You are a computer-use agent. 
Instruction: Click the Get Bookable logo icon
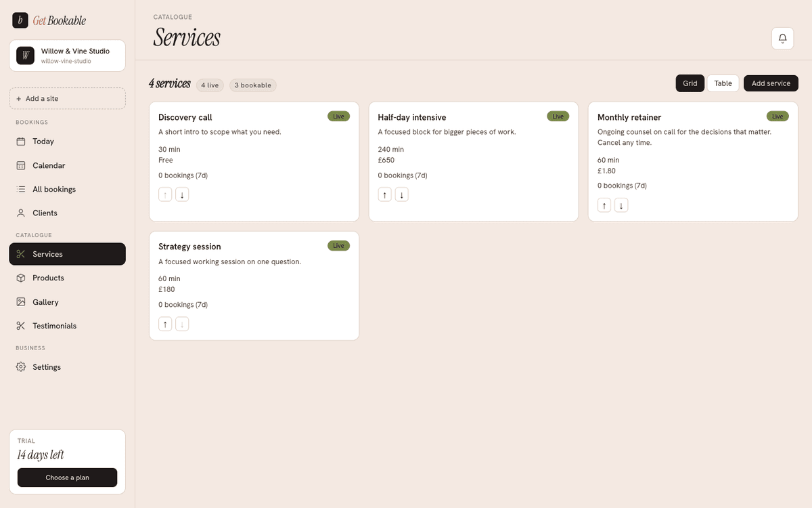click(x=20, y=20)
